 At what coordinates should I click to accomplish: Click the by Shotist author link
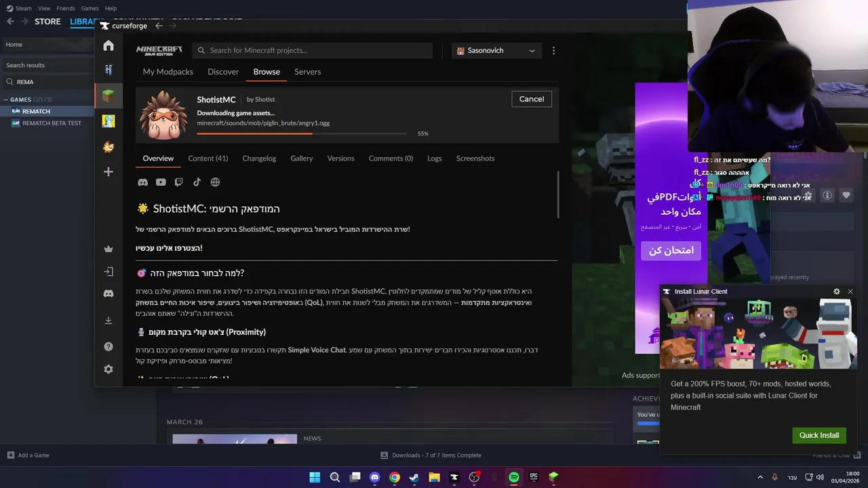261,100
